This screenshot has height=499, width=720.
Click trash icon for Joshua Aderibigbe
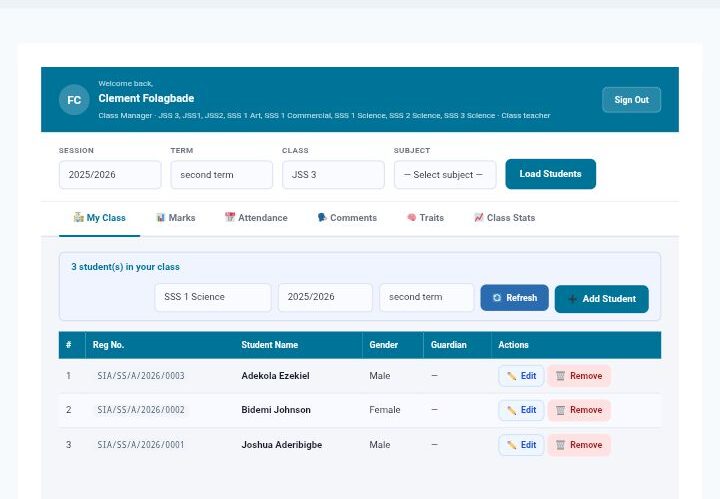coord(561,445)
